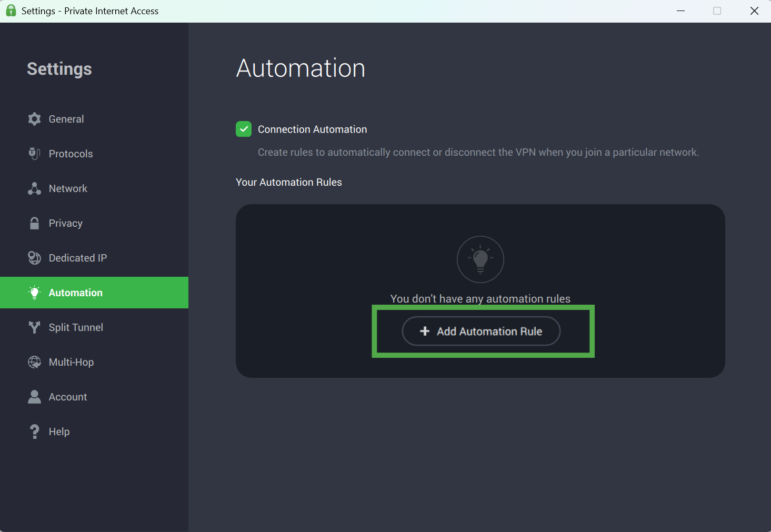The width and height of the screenshot is (771, 532).
Task: Click the 'Your Automation Rules' heading
Action: [x=289, y=182]
